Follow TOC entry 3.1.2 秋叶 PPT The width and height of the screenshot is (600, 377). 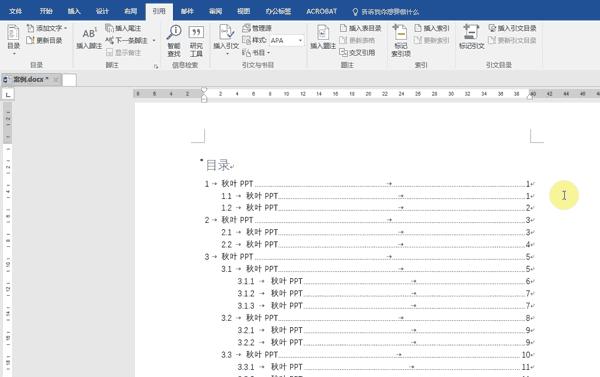[x=386, y=294]
